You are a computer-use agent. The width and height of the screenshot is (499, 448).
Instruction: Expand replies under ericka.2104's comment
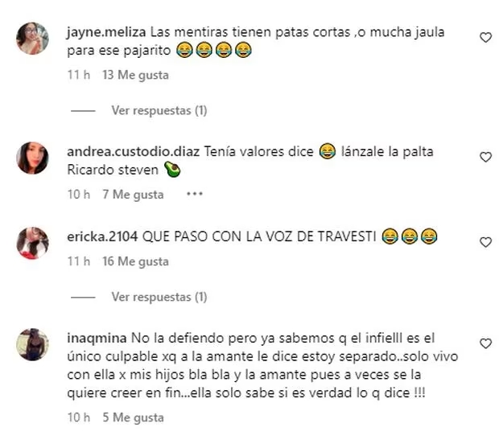coord(159,297)
